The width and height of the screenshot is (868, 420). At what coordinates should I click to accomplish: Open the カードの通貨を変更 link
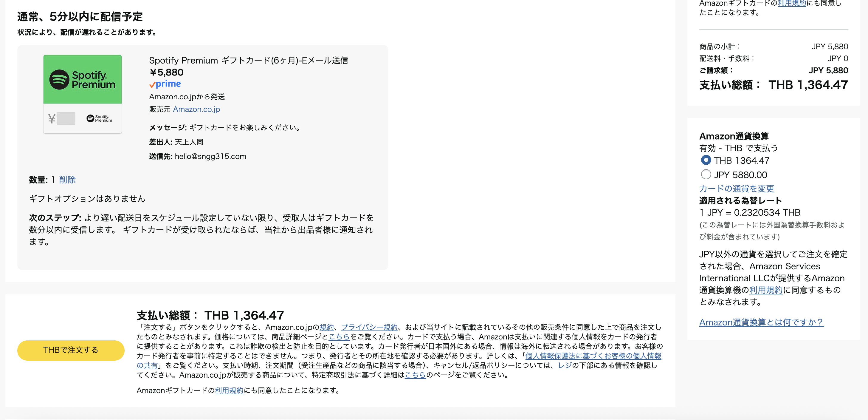pyautogui.click(x=737, y=188)
